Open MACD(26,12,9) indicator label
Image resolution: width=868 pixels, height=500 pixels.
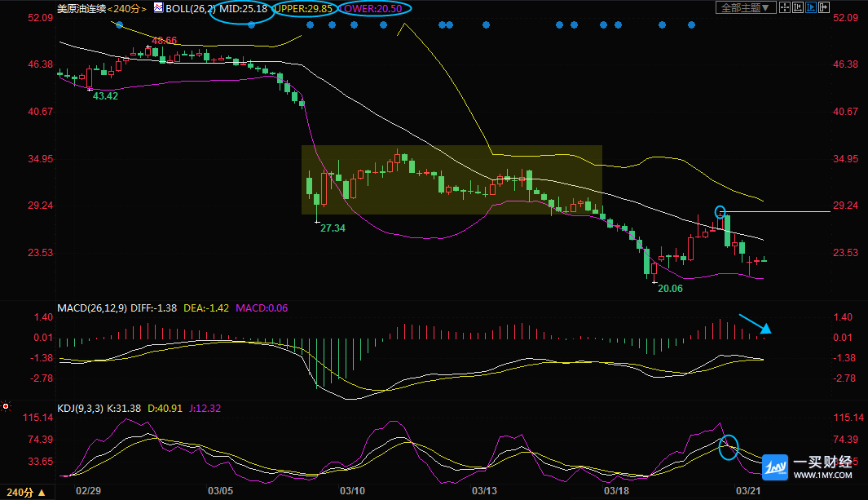pyautogui.click(x=92, y=308)
